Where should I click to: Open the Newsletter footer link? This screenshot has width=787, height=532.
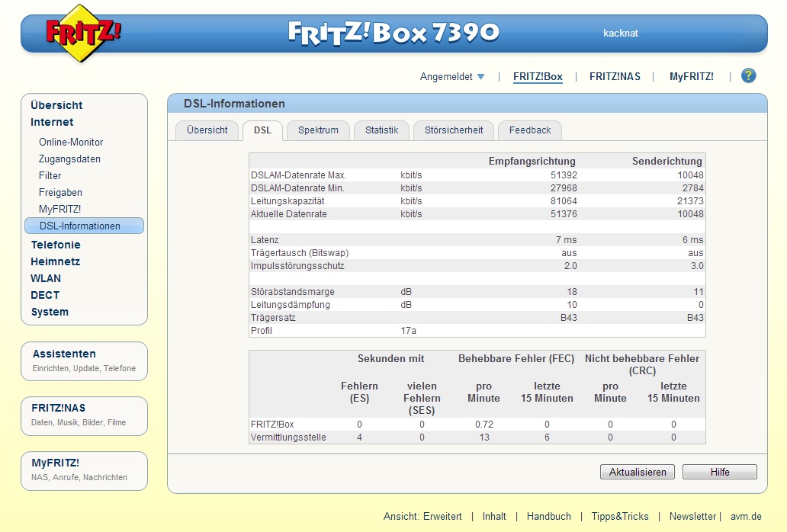(692, 517)
